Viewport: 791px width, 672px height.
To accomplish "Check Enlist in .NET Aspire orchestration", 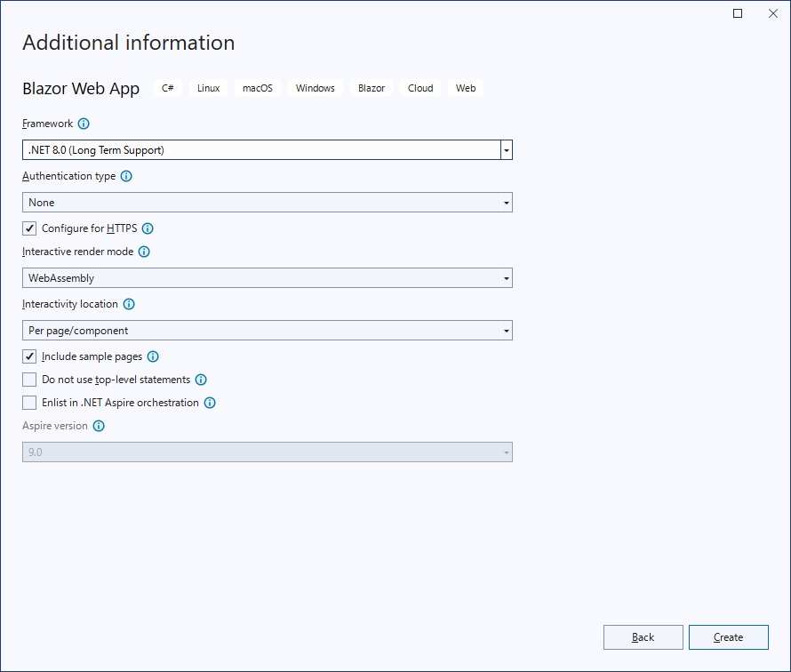I will click(29, 403).
